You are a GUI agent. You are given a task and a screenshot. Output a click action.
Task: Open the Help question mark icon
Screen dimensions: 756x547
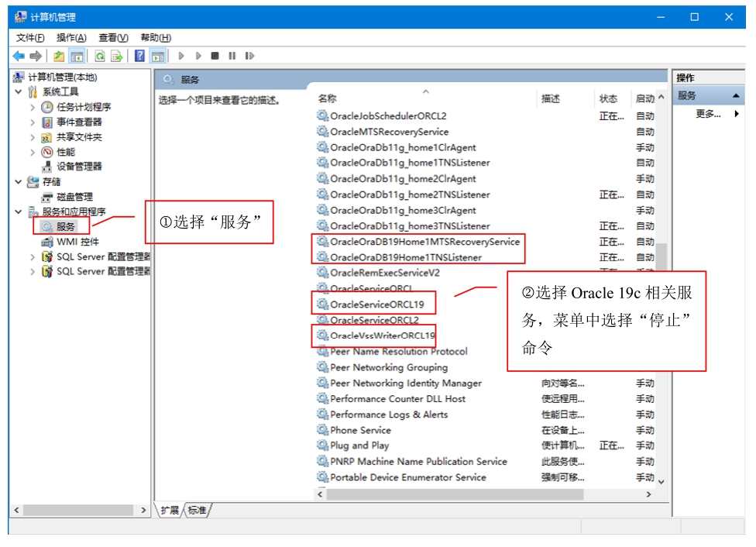coord(139,56)
